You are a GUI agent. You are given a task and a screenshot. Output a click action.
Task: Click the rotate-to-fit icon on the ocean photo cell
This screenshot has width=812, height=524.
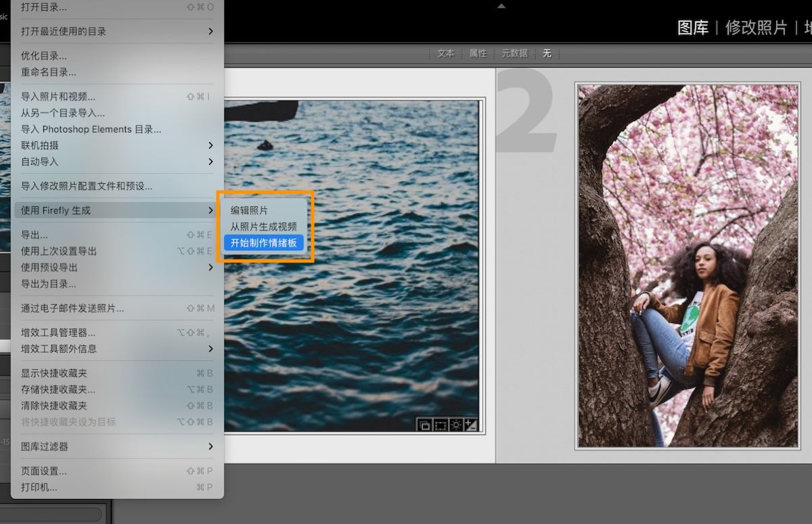(x=426, y=425)
